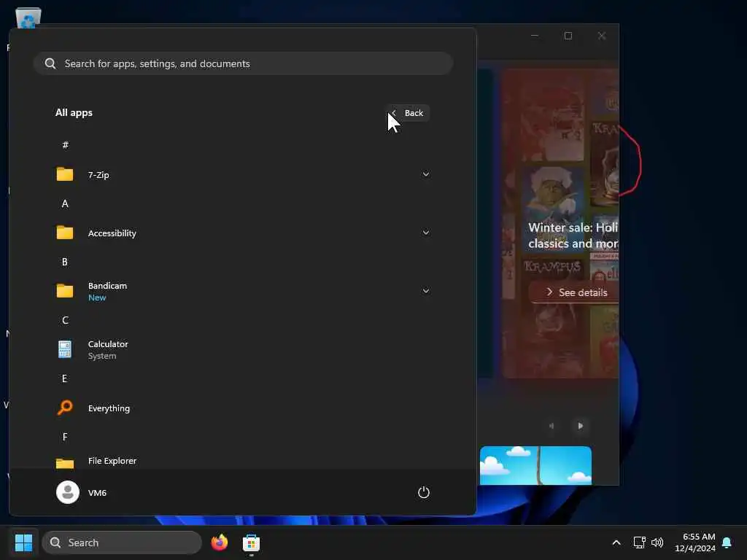
Task: Click See details in Store window
Action: (575, 292)
